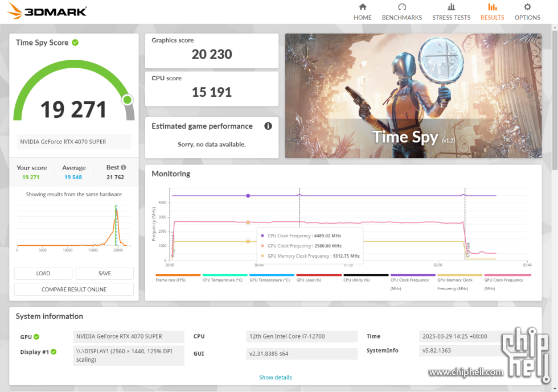Click the LOAD button
Screen dimensions: 558x392
coord(43,273)
